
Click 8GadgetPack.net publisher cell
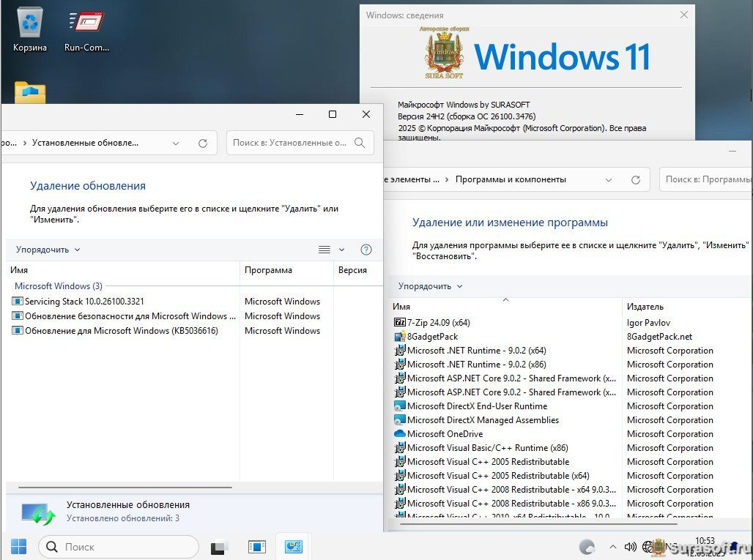(x=659, y=337)
